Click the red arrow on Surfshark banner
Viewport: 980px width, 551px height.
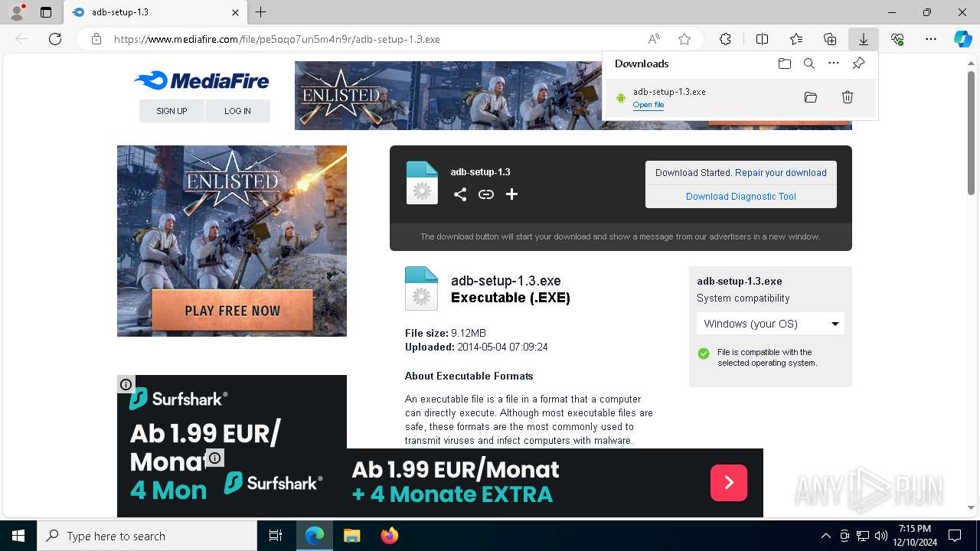pos(729,482)
